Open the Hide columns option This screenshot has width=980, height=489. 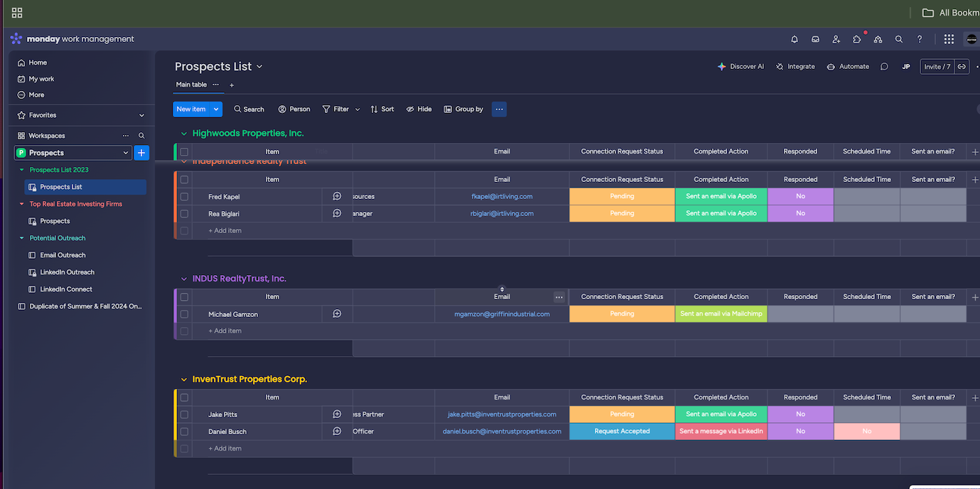tap(419, 109)
